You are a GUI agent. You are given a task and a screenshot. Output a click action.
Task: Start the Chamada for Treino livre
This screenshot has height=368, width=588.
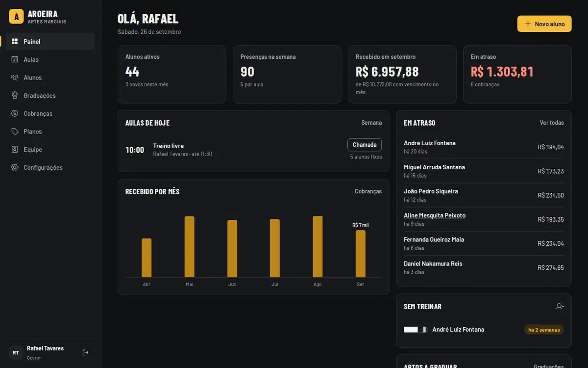(x=365, y=145)
